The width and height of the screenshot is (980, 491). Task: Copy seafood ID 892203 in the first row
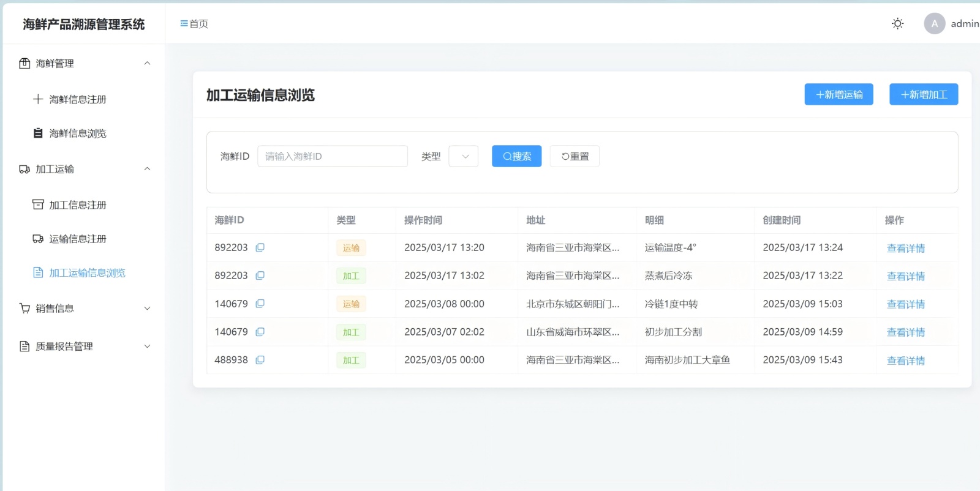click(260, 247)
